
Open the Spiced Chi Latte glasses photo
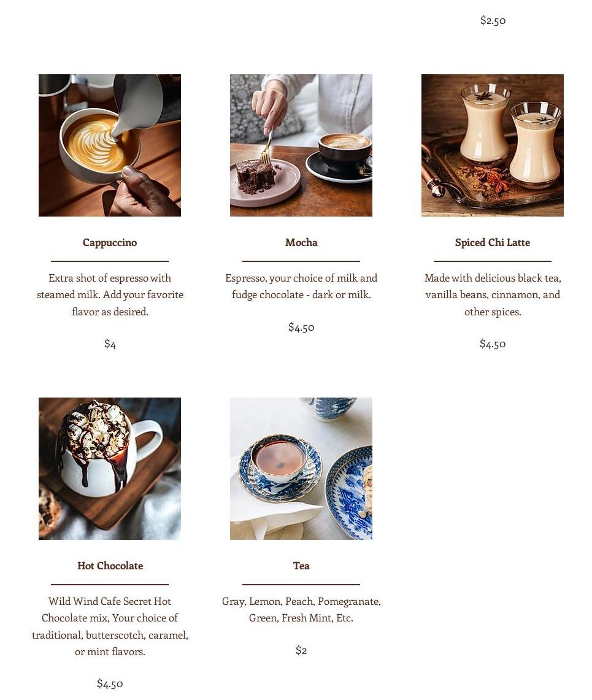[x=493, y=145]
